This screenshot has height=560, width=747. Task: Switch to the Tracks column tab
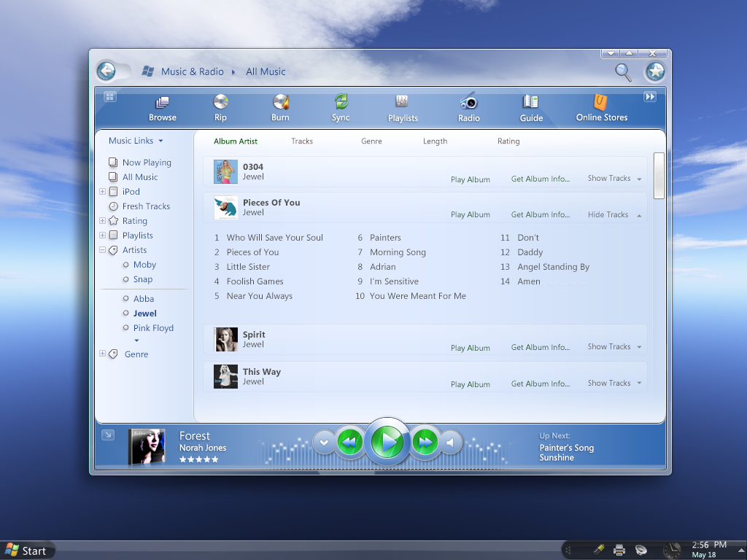302,141
